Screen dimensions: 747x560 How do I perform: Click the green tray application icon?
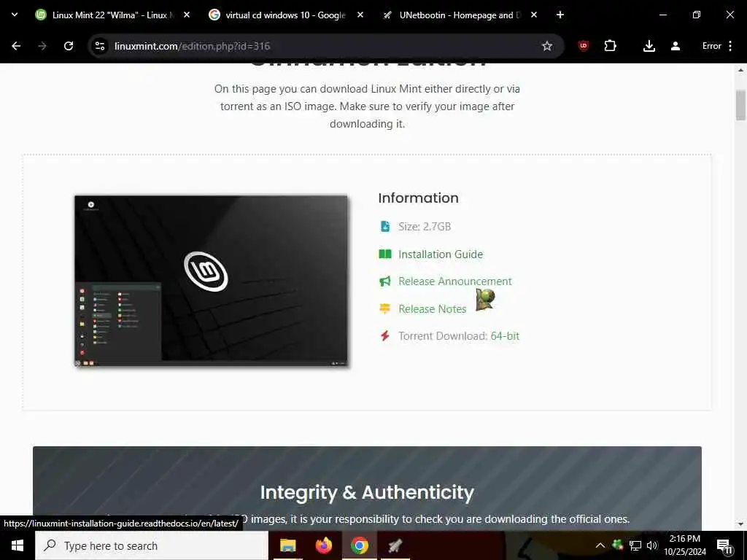pyautogui.click(x=617, y=545)
